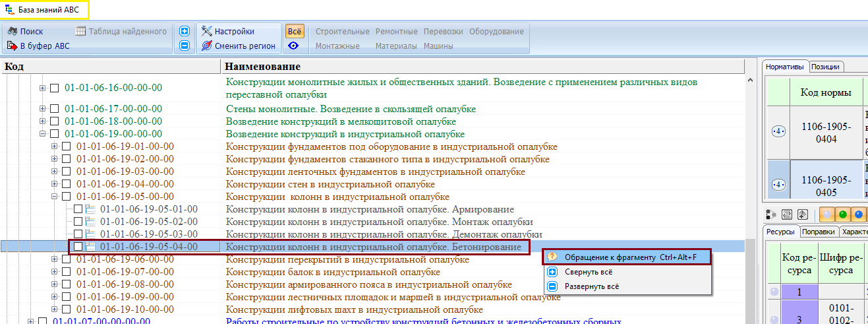Copy selection with В буфер ABC

[38, 46]
